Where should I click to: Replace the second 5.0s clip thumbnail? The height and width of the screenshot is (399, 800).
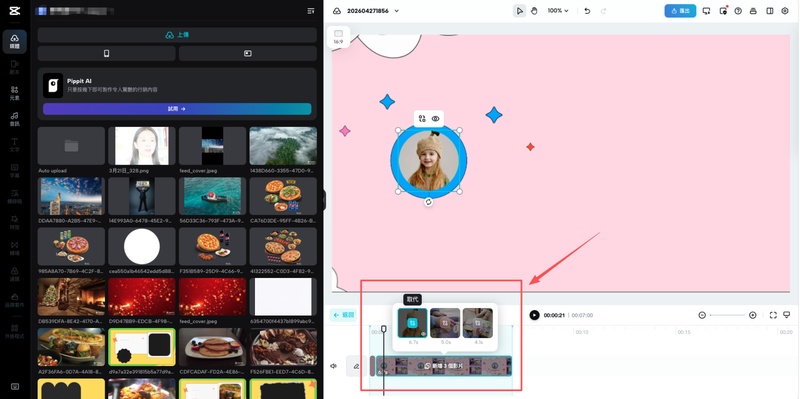point(445,323)
